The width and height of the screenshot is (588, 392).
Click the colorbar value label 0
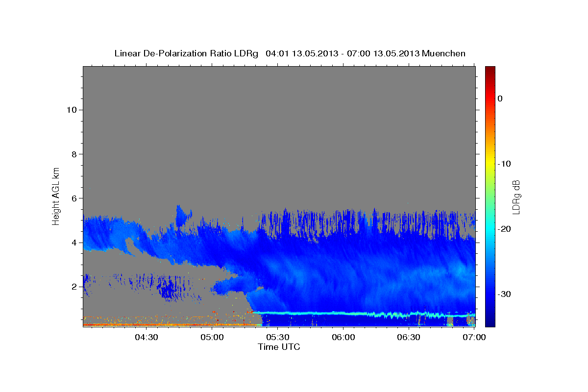(x=500, y=98)
